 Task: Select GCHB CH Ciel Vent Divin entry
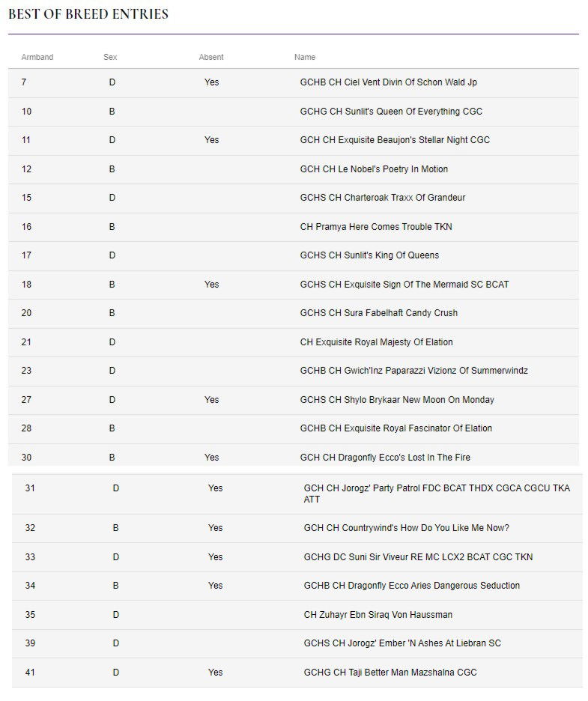294,82
